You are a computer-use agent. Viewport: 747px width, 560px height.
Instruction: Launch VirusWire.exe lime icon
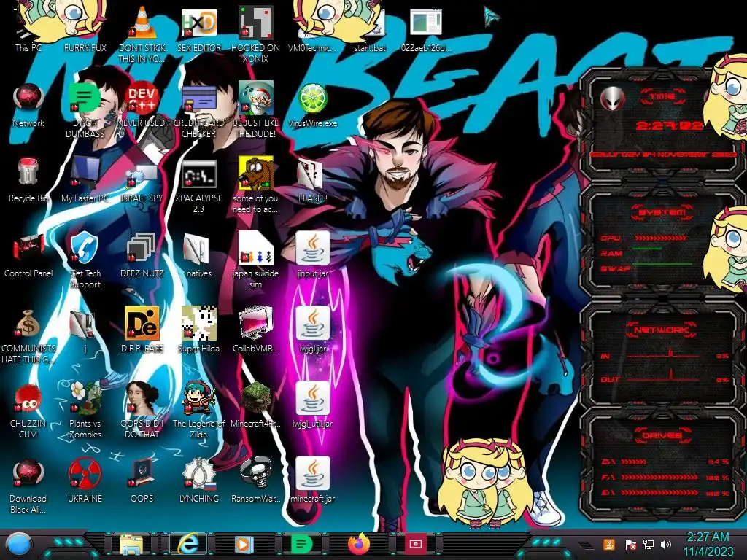tap(312, 105)
